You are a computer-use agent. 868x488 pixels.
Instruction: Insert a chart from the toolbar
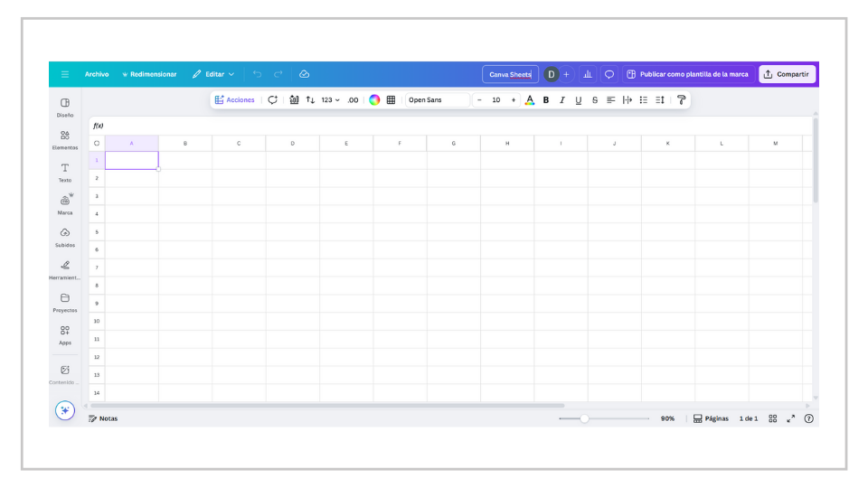coord(294,100)
